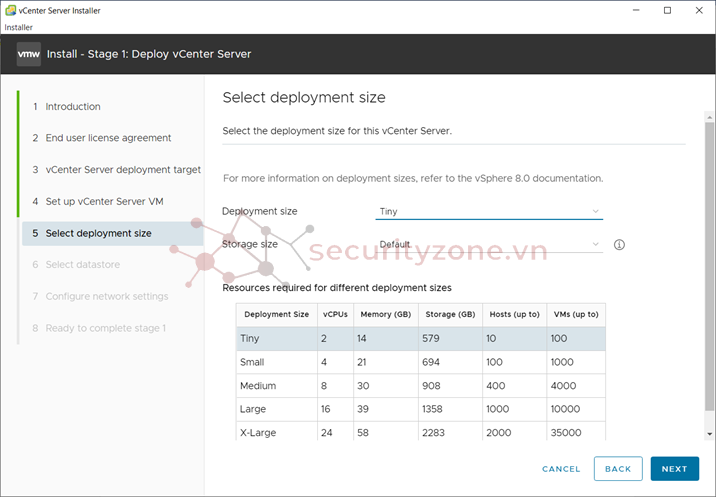Click the CANCEL button

561,469
